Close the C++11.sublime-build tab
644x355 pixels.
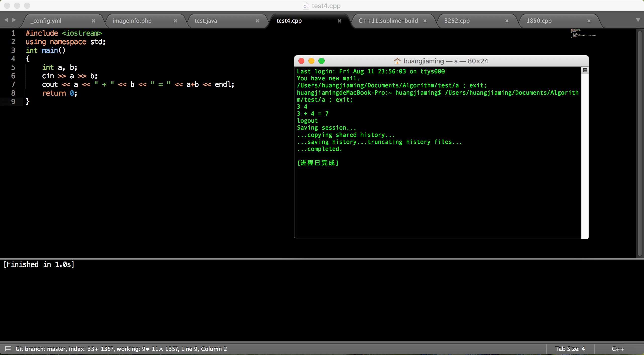425,21
